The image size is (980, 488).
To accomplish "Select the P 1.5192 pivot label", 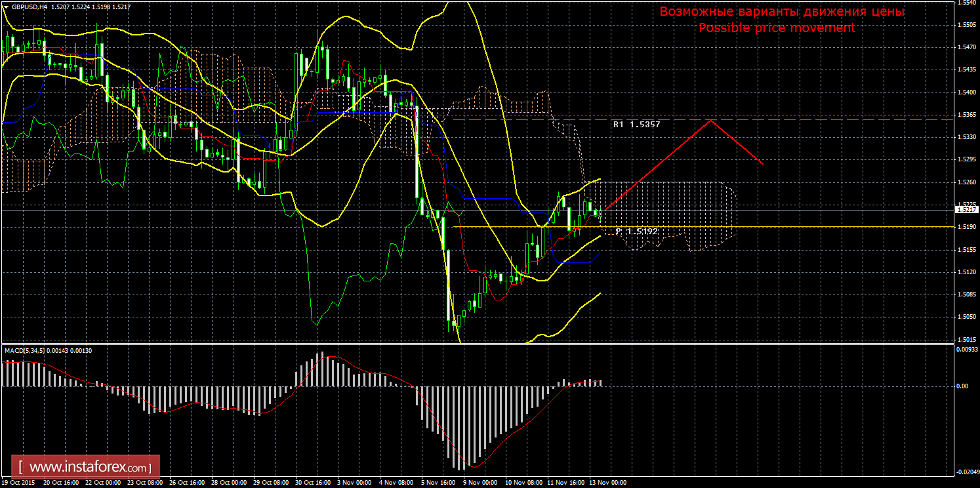I will point(636,232).
